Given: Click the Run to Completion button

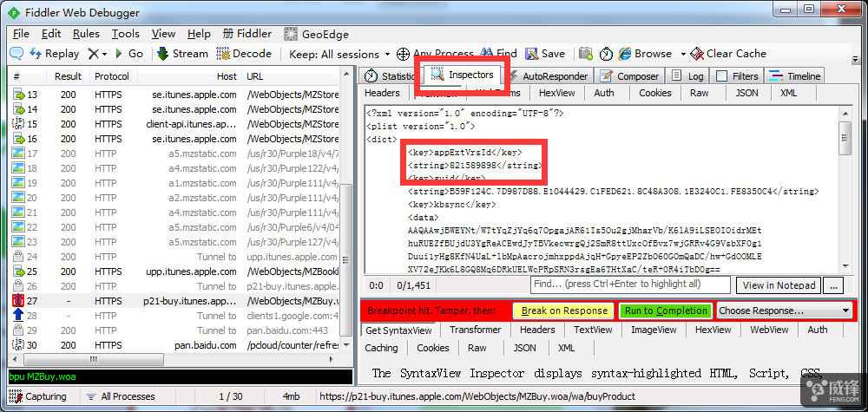Looking at the screenshot, I should click(666, 311).
